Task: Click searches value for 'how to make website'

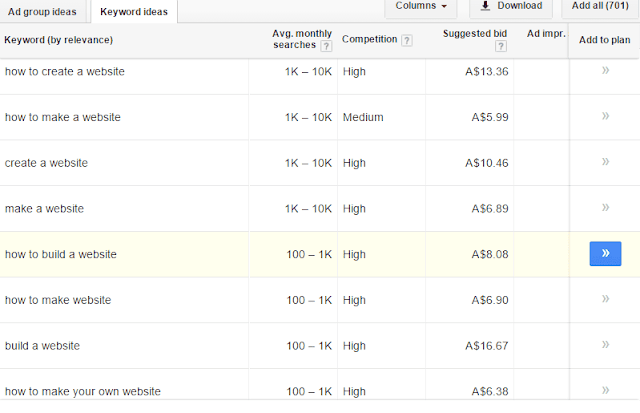Action: click(309, 300)
